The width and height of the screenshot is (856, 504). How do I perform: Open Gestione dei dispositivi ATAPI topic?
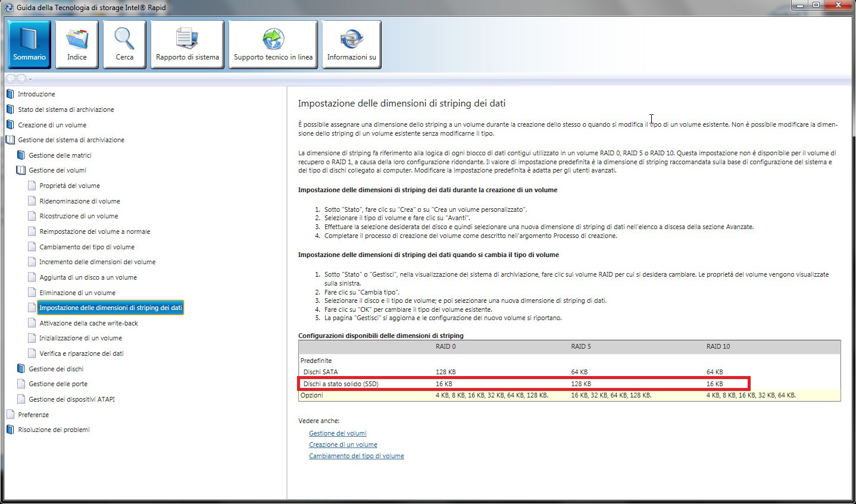(x=72, y=399)
